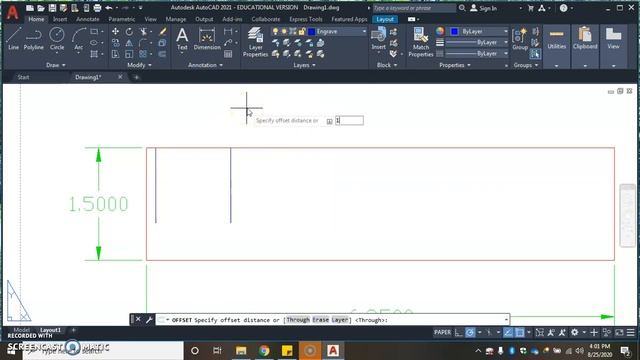Toggle clean screen in status bar
The height and width of the screenshot is (360, 640).
619,333
